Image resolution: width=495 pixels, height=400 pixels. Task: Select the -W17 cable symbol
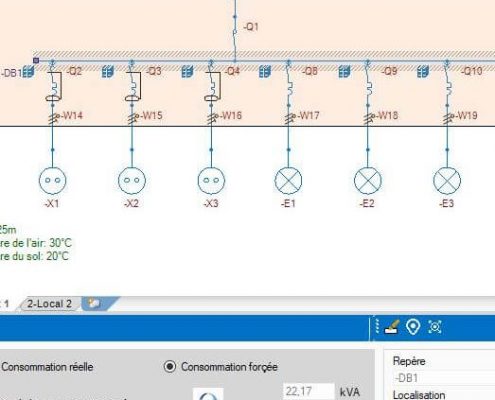pos(289,117)
